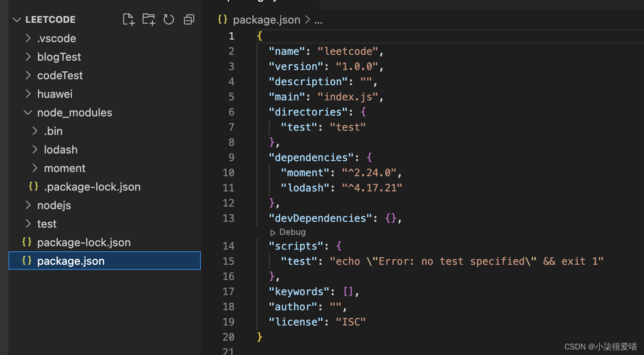This screenshot has width=644, height=355.
Task: Collapse the LEETCODE explorer section
Action: pos(17,19)
